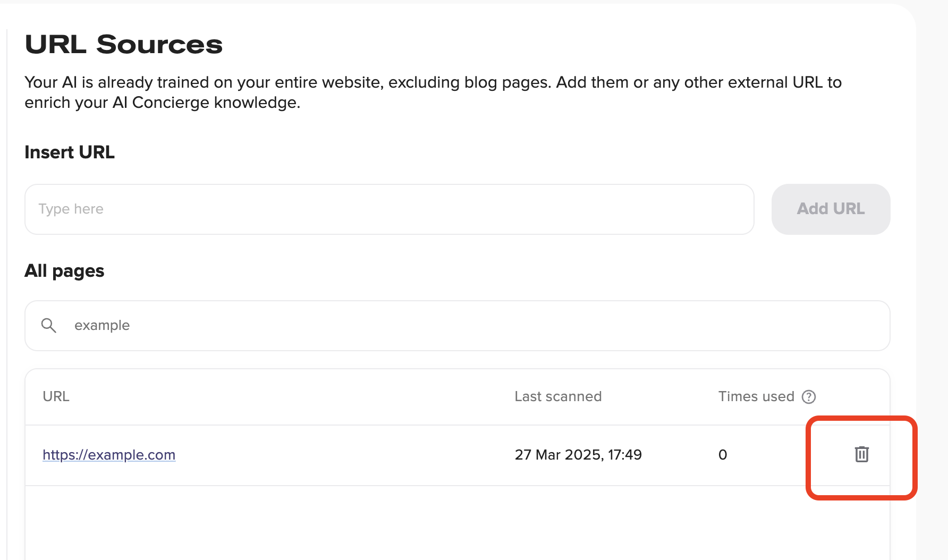
Task: Open the https://example.com link
Action: 109,455
